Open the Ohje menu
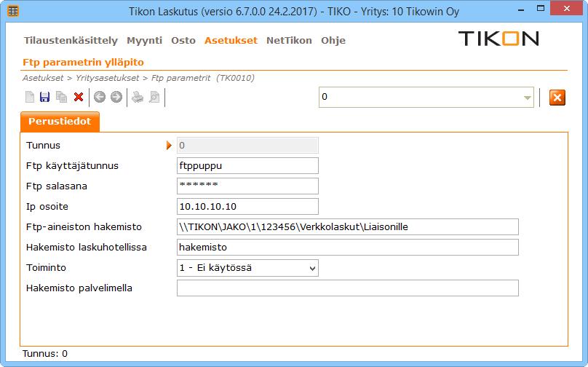The height and width of the screenshot is (367, 588). click(333, 41)
